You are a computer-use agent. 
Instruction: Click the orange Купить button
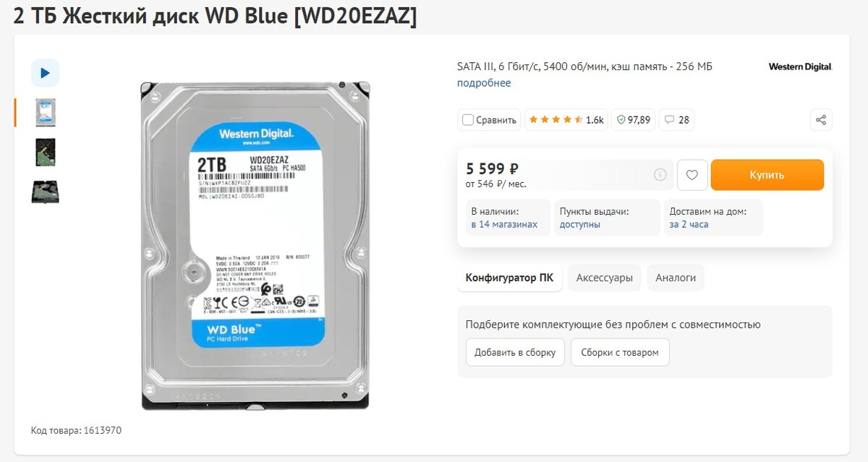point(767,175)
